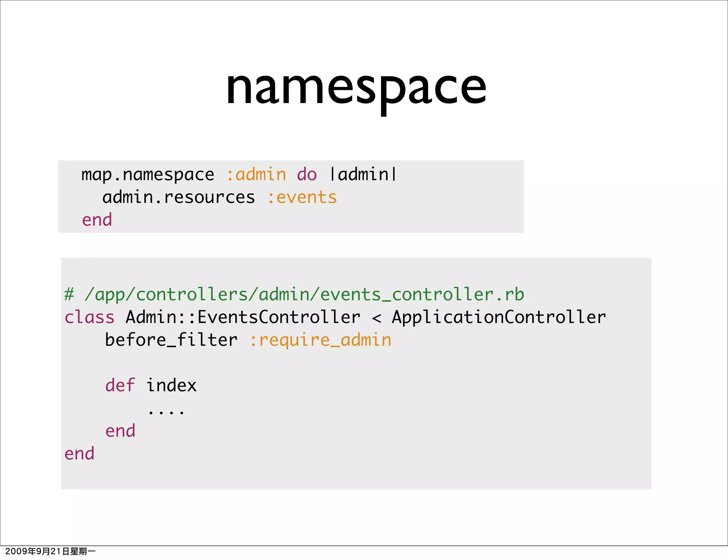Click the 'end' keyword in first code block
728x560 pixels.
tap(97, 220)
